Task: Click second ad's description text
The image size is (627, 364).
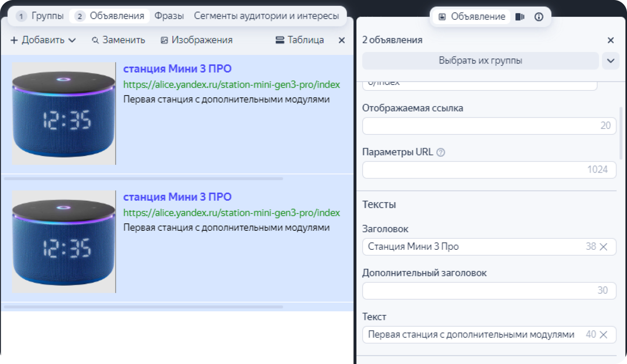Action: tap(227, 228)
